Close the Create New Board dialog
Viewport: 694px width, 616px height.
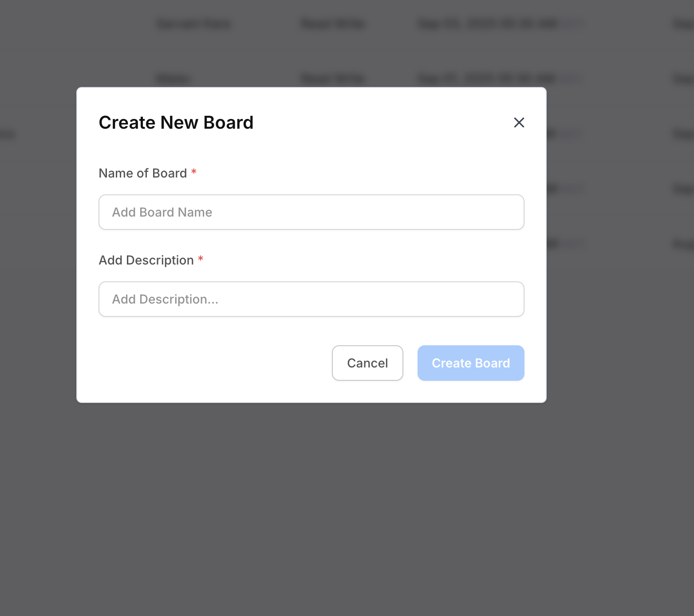(519, 122)
